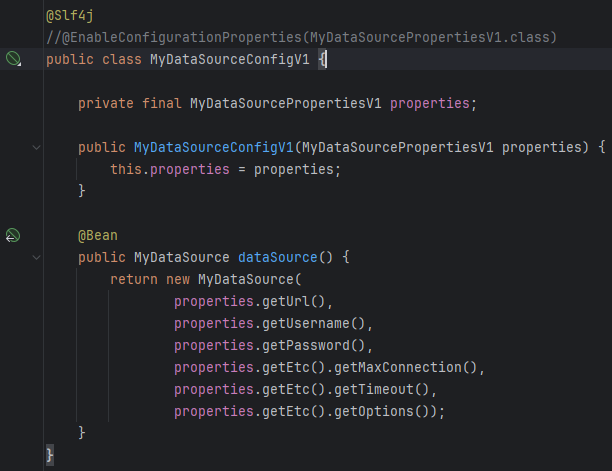Image resolution: width=612 pixels, height=471 pixels.
Task: Collapse the dataSource() method fold arrow
Action: [36, 257]
